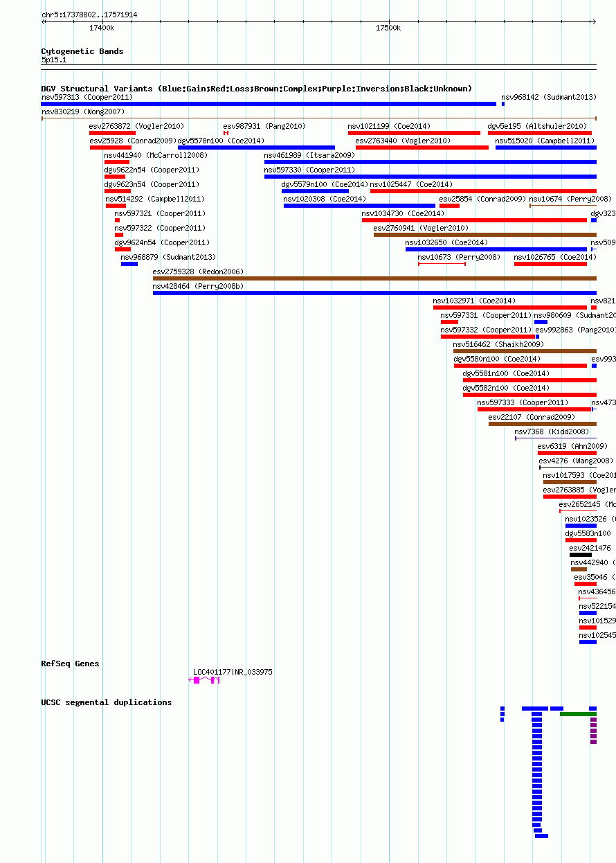Click nsv514292 (Campbell2011) variant
This screenshot has height=863, width=616.
[116, 206]
